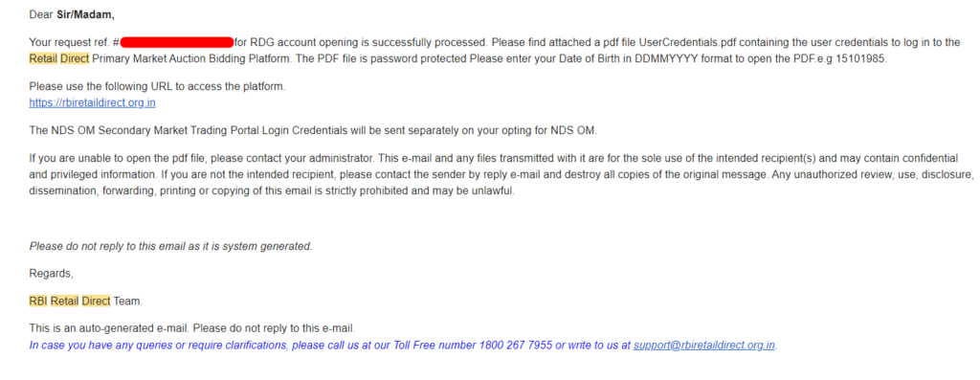This screenshot has height=380, width=980.
Task: Click highlighted "Retail Direct" before Primary Market
Action: (x=58, y=58)
